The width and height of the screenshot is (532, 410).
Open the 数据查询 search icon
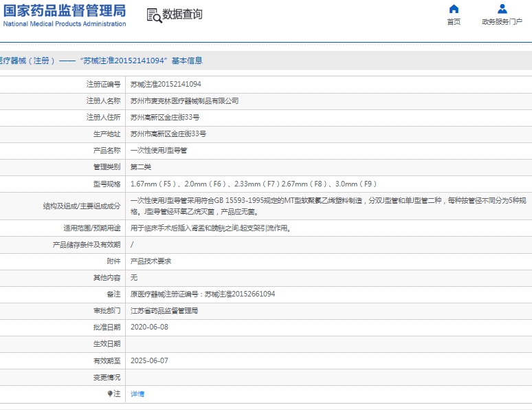154,16
